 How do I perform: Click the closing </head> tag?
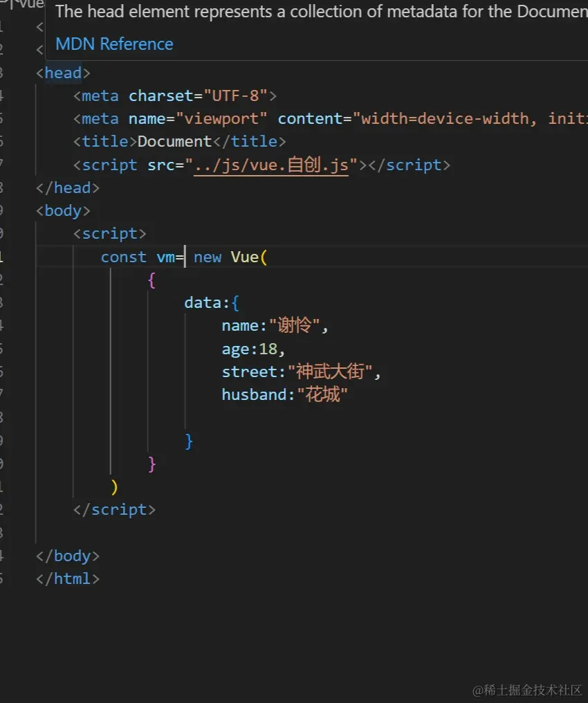pyautogui.click(x=68, y=188)
